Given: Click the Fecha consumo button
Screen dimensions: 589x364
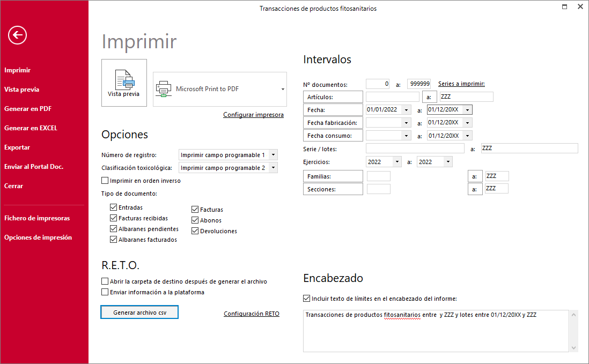Looking at the screenshot, I should [333, 136].
